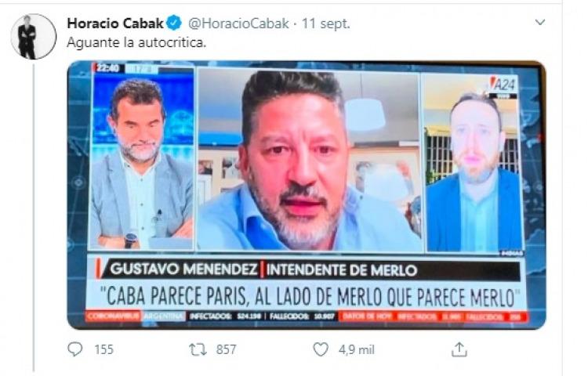This screenshot has height=376, width=588.
Task: Click the 857 retweets count
Action: tap(226, 350)
